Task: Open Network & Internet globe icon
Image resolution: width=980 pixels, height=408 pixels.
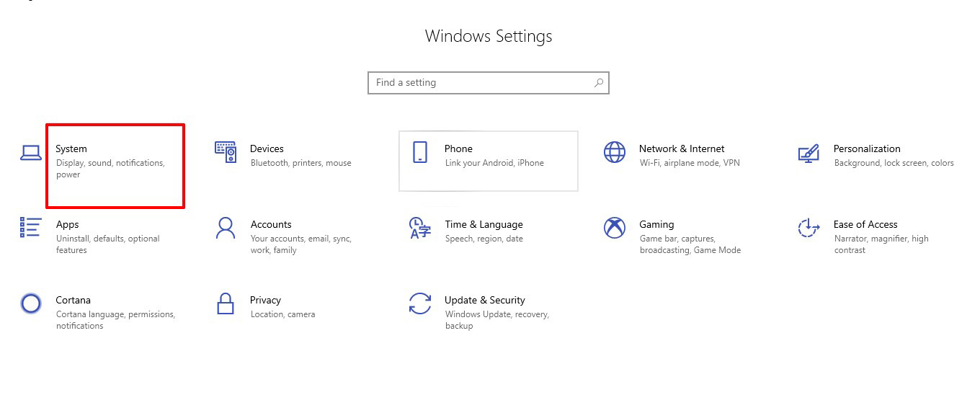Action: pos(614,152)
